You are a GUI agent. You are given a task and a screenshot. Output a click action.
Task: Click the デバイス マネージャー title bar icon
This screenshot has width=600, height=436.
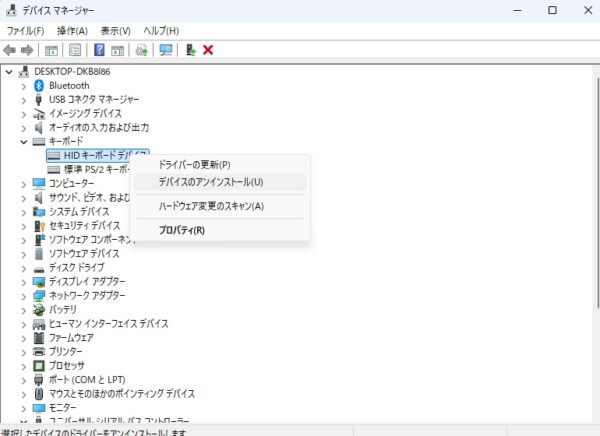(11, 10)
